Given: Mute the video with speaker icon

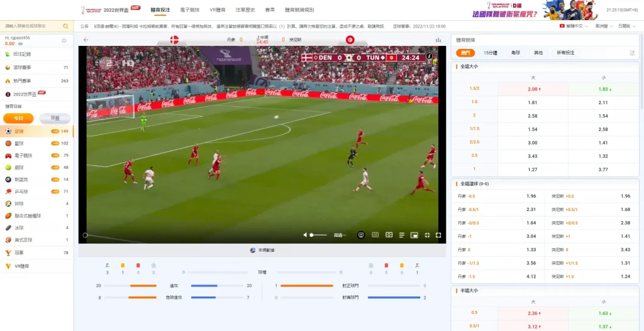Looking at the screenshot, I should (305, 235).
